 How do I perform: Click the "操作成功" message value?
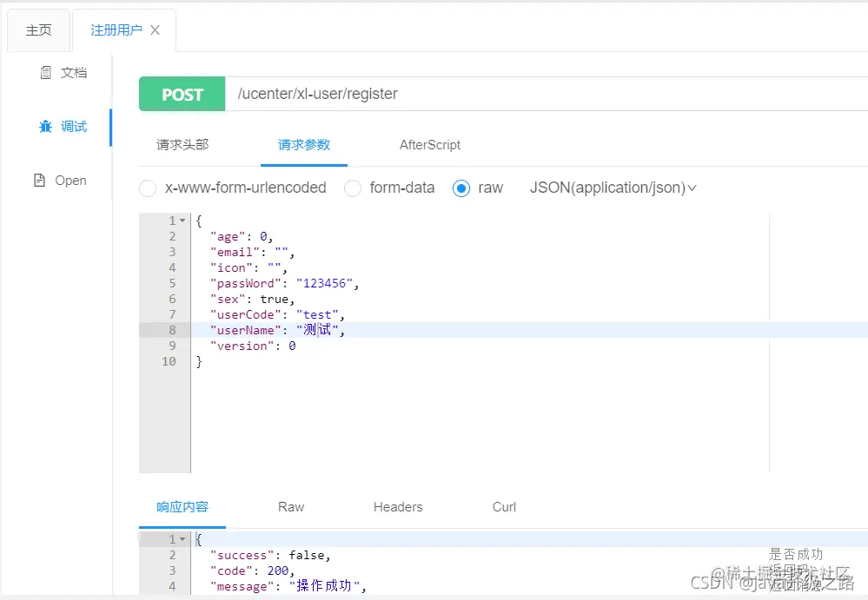pos(324,586)
